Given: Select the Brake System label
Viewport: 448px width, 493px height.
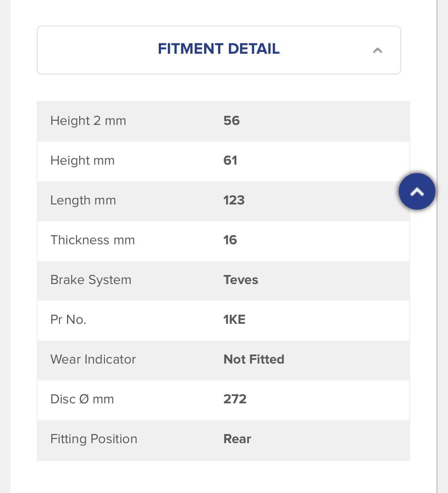Looking at the screenshot, I should pyautogui.click(x=91, y=280).
